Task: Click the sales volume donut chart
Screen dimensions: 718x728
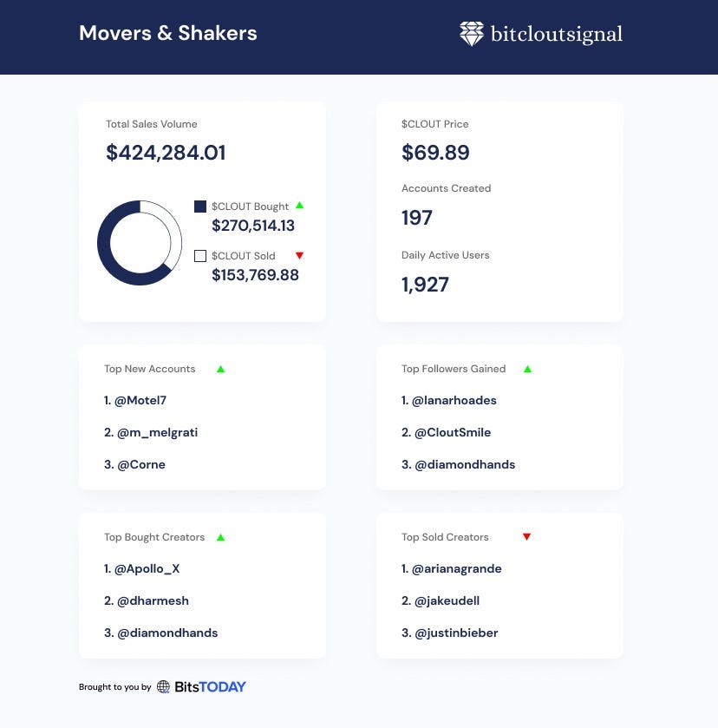Action: pos(140,243)
